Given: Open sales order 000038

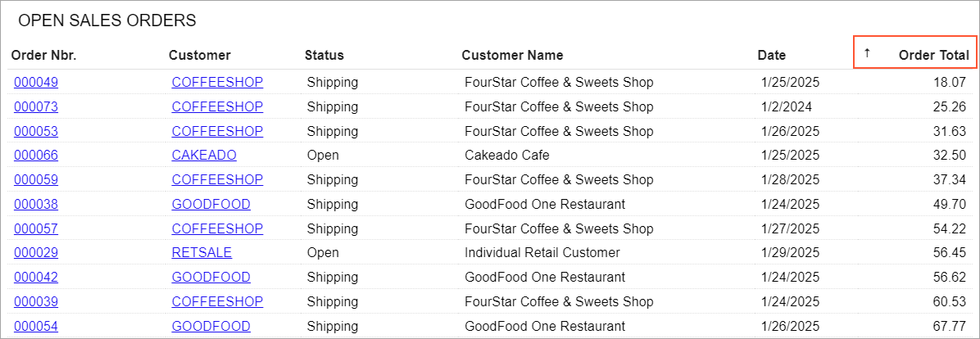Looking at the screenshot, I should (x=36, y=204).
